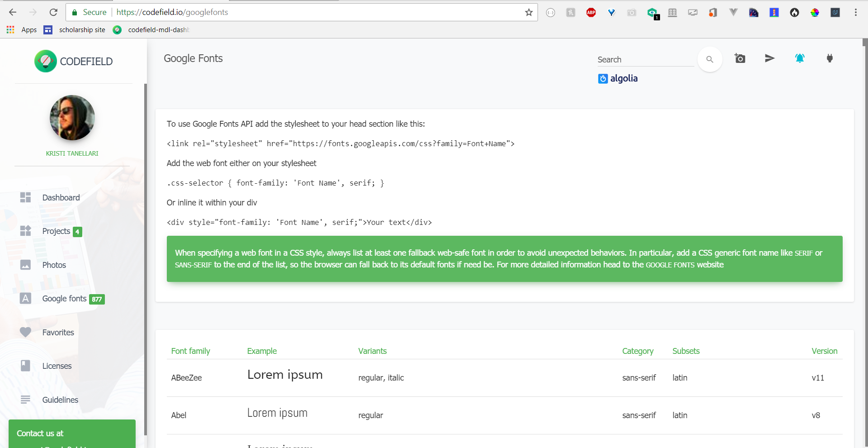This screenshot has width=868, height=448.
Task: Click the Version column header
Action: 824,351
